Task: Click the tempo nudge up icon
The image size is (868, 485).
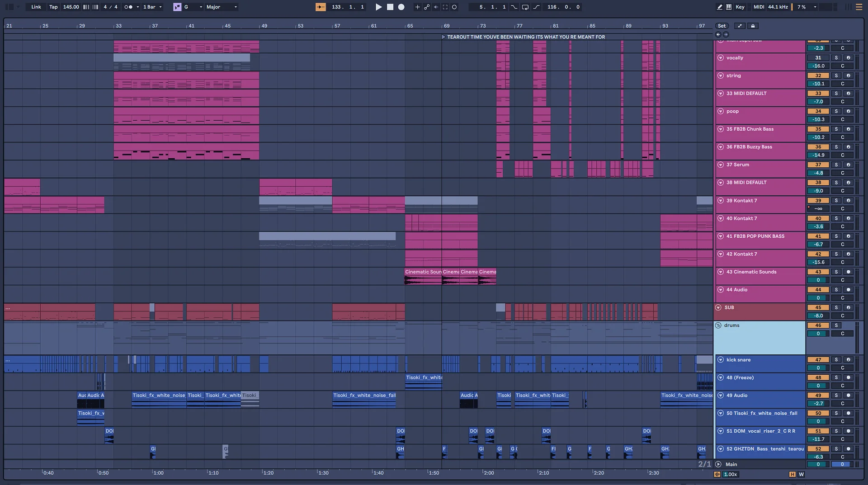Action: 95,7
